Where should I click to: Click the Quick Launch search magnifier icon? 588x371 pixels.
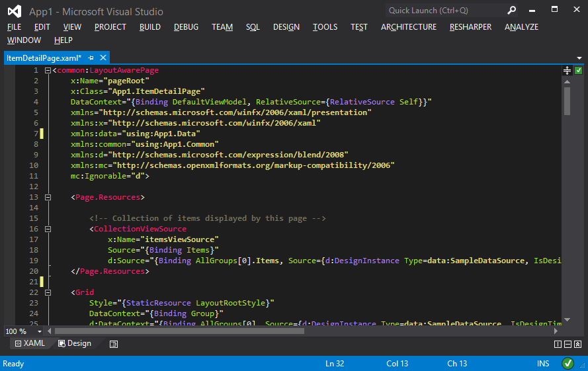tap(511, 11)
